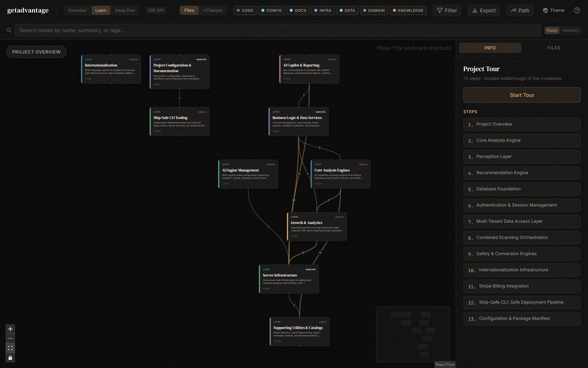Viewport: 588px width, 368px height.
Task: Zoom in on the graph canvas
Action: [x=10, y=329]
